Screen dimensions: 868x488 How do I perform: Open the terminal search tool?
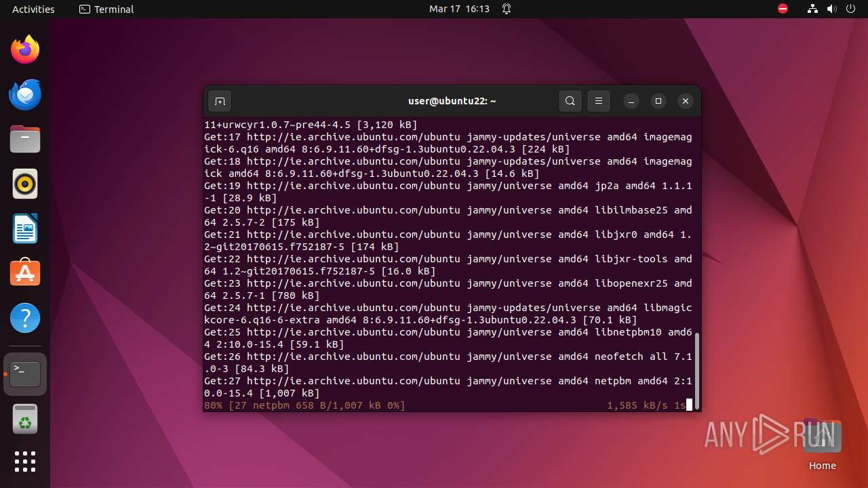click(570, 101)
